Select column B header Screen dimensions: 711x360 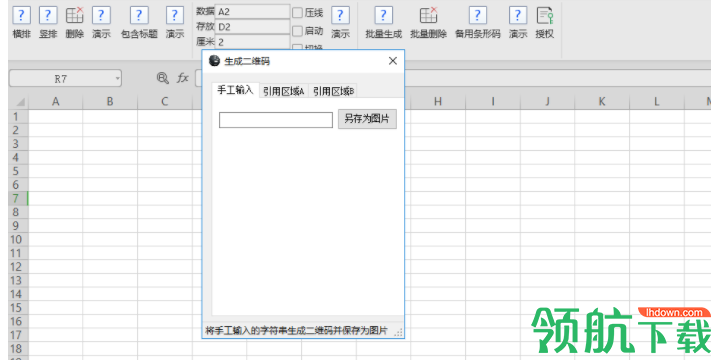coord(110,102)
